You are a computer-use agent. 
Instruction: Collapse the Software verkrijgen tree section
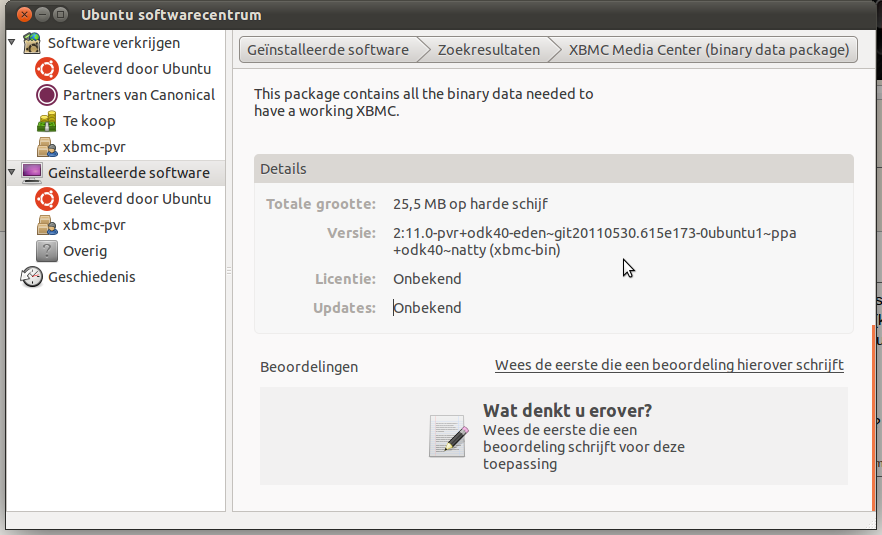[11, 42]
